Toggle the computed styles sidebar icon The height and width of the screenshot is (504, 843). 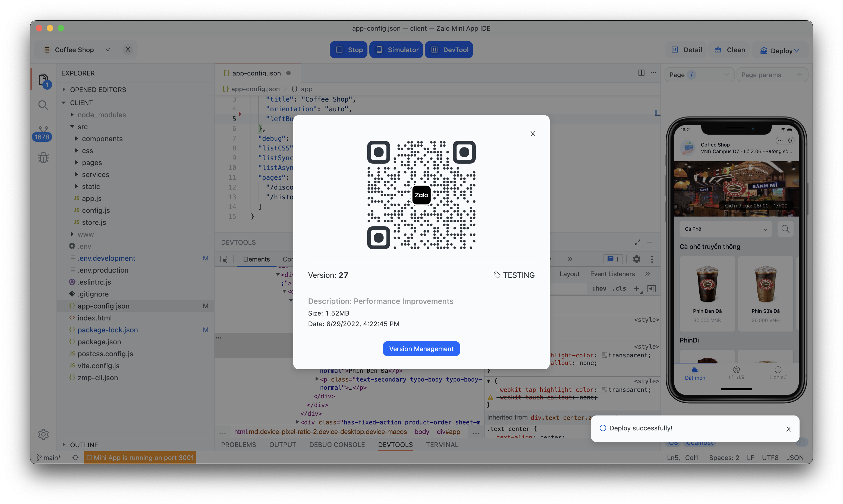pos(652,288)
